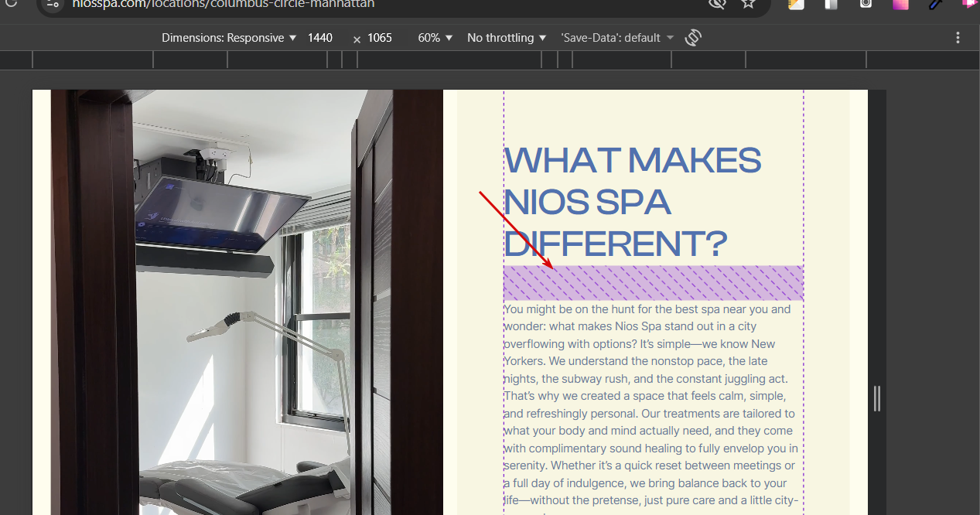The height and width of the screenshot is (515, 980).
Task: Open the No throttling dropdown
Action: point(507,38)
